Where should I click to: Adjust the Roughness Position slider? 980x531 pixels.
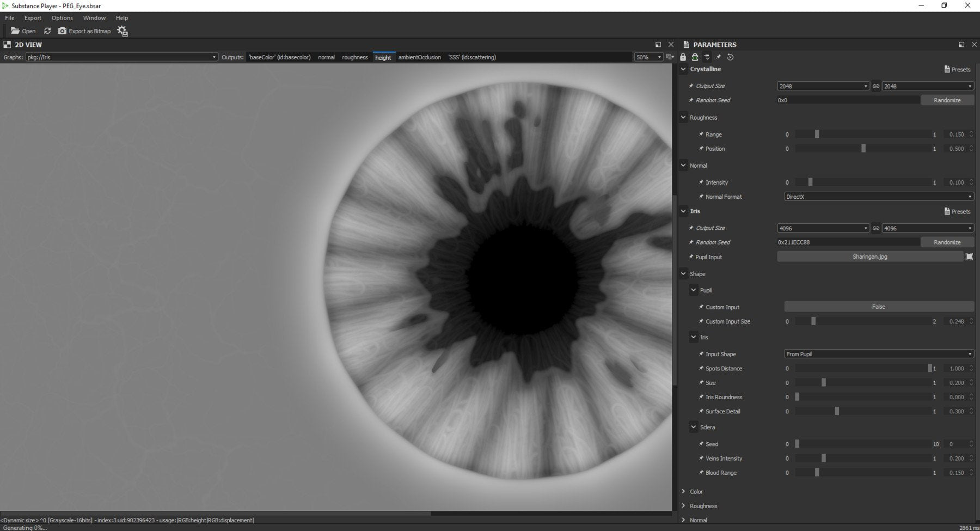(x=863, y=149)
